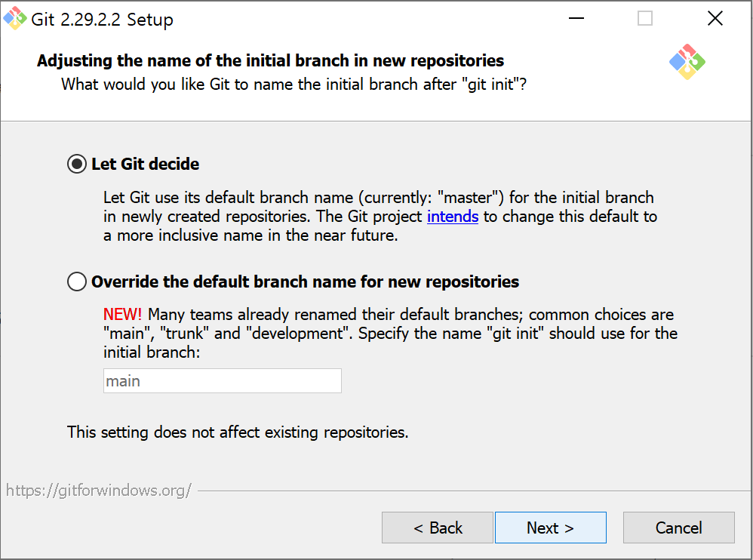Click the bold 'Let Git decide' label

click(x=146, y=165)
